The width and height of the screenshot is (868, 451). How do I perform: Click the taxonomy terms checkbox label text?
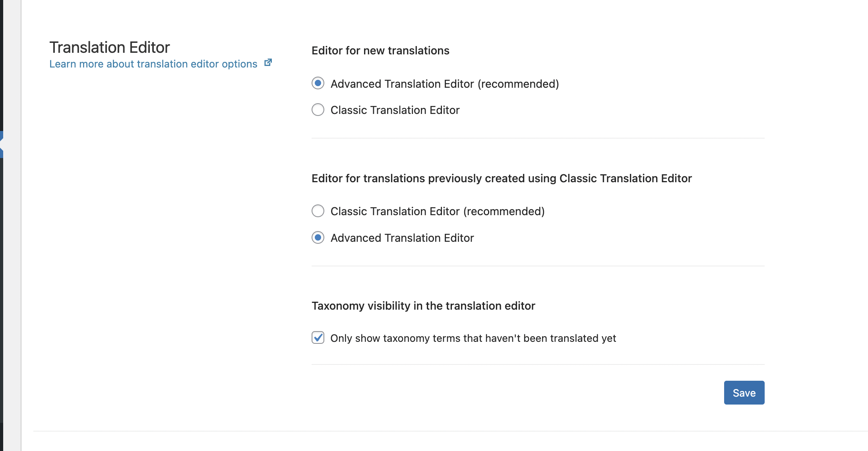coord(473,338)
